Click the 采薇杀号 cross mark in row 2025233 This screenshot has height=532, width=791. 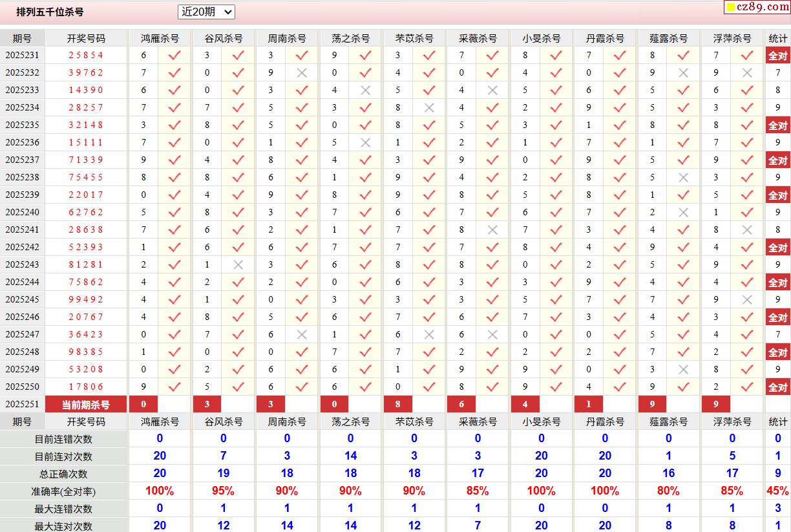(x=492, y=90)
